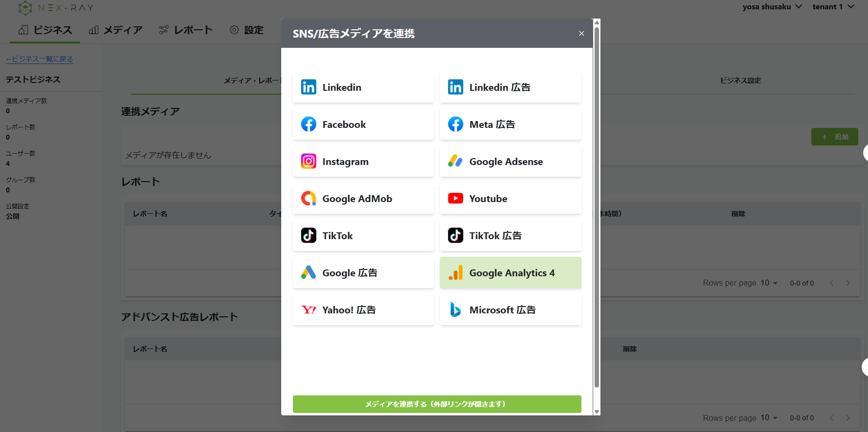This screenshot has height=432, width=868.
Task: Click the レポート数 sidebar label
Action: (x=21, y=127)
